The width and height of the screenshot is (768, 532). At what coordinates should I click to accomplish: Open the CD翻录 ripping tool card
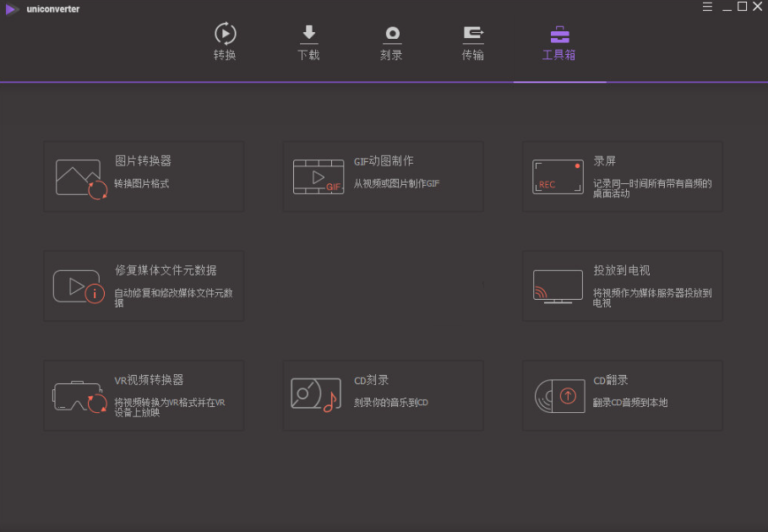coord(622,394)
